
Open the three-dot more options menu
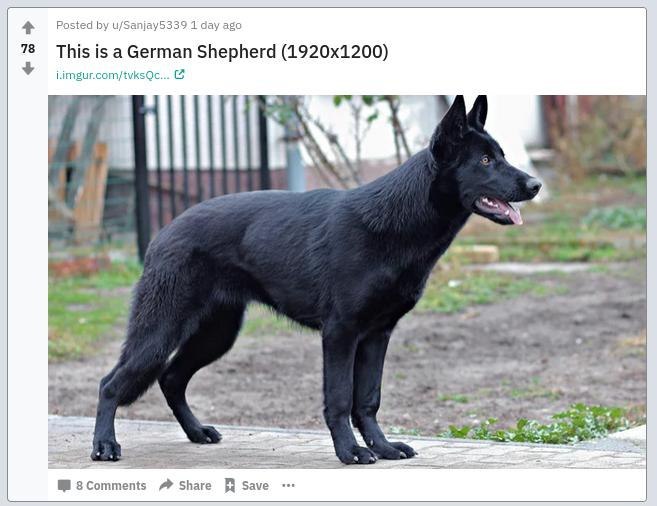click(288, 485)
